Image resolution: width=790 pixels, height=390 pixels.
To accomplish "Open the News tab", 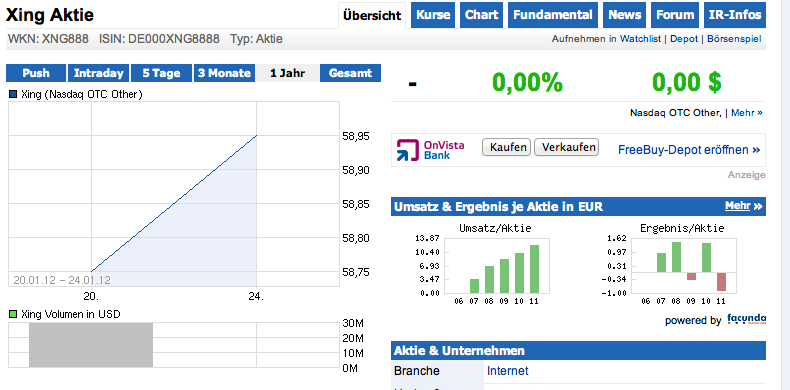I will pyautogui.click(x=625, y=15).
